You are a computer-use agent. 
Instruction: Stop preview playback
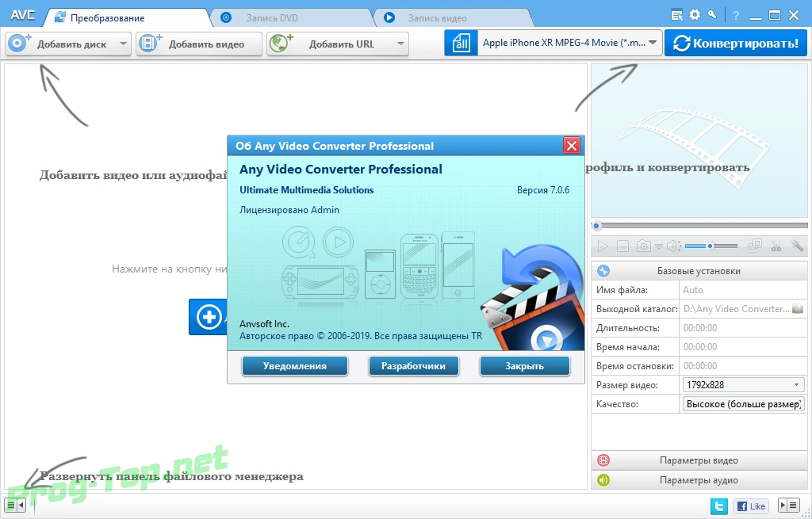pos(622,246)
